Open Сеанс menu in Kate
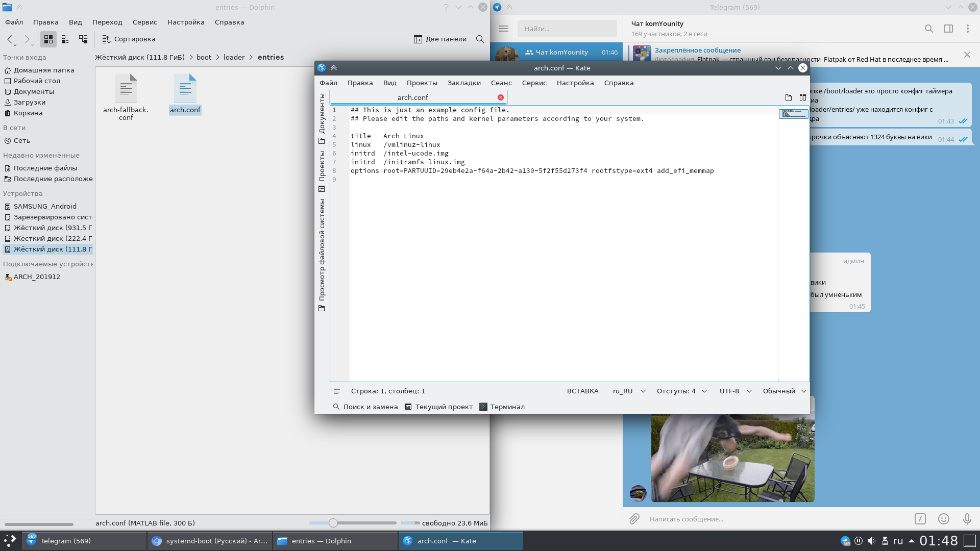The image size is (980, 551). 501,83
